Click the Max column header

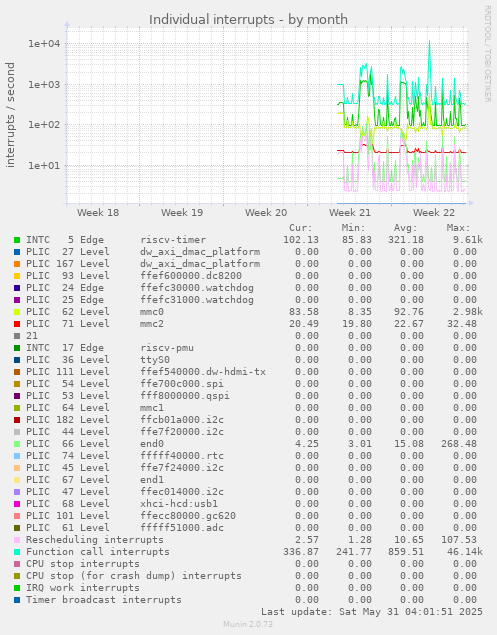tap(459, 228)
